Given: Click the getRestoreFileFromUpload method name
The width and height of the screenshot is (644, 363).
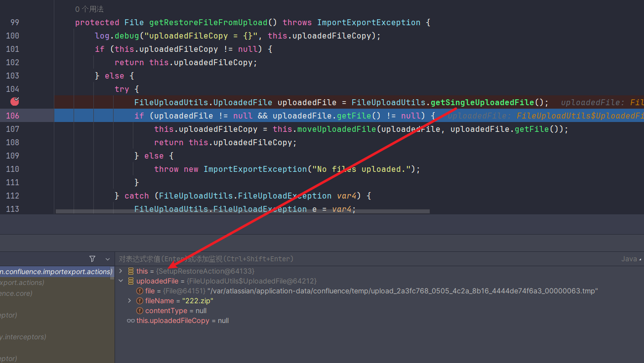Looking at the screenshot, I should coord(208,22).
